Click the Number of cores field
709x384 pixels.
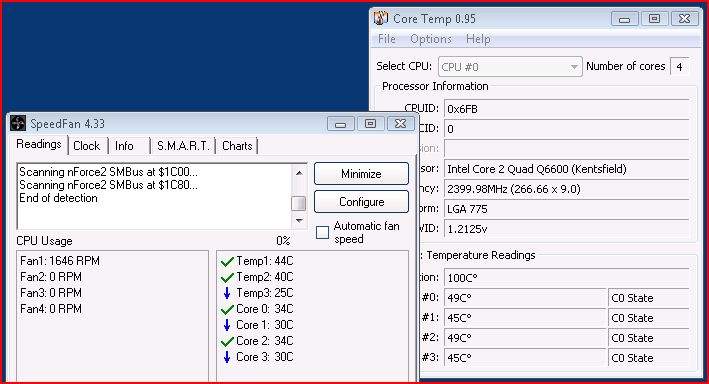point(680,67)
